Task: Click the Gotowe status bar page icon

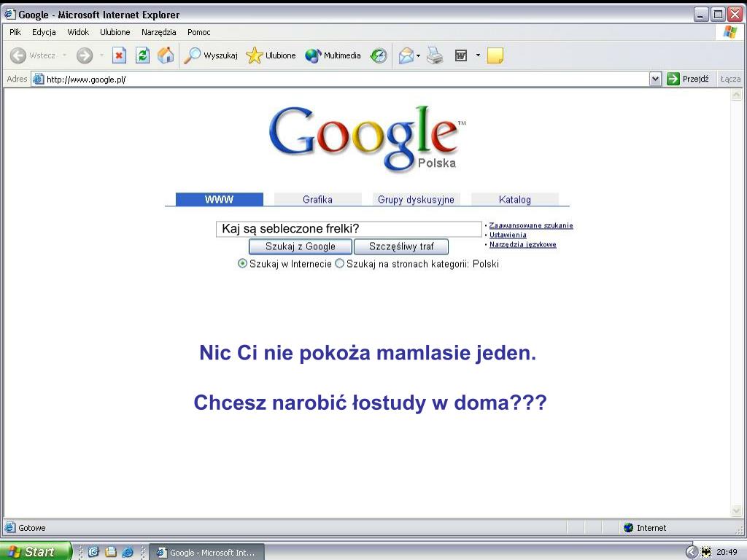Action: (x=10, y=527)
